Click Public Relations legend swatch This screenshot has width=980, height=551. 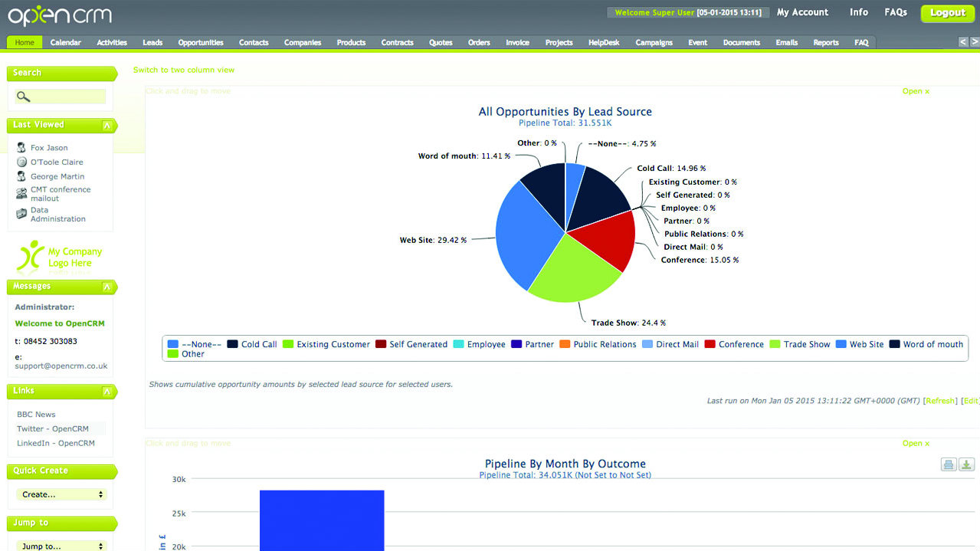565,344
